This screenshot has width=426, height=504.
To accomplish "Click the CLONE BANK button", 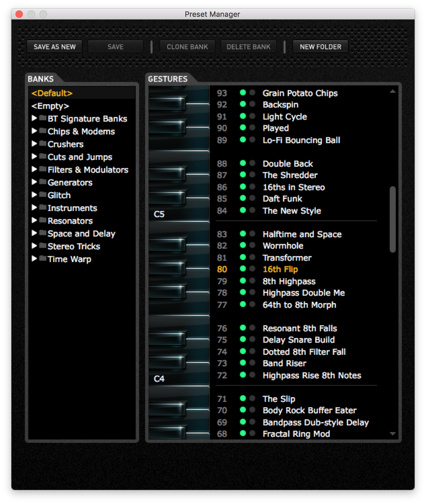I will (187, 47).
